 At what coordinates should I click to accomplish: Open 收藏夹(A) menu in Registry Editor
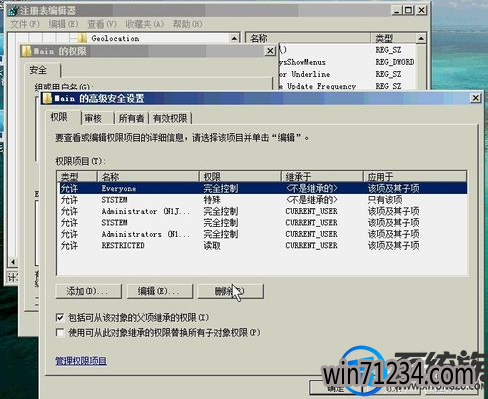click(x=145, y=24)
